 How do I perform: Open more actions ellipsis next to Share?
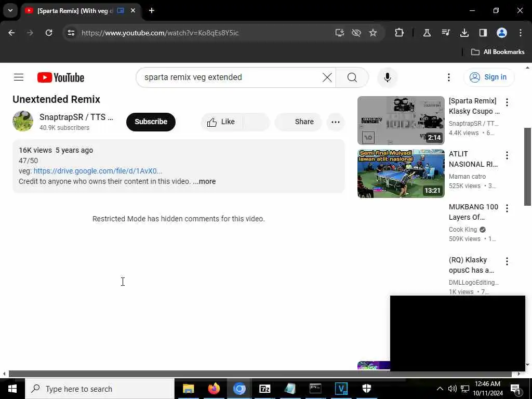[336, 122]
